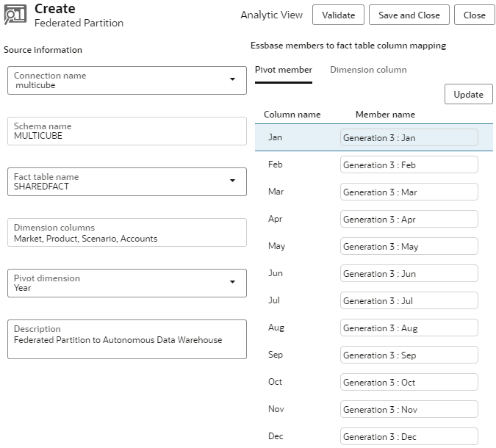Image resolution: width=496 pixels, height=448 pixels.
Task: Select the Pivot member tab
Action: pos(284,70)
